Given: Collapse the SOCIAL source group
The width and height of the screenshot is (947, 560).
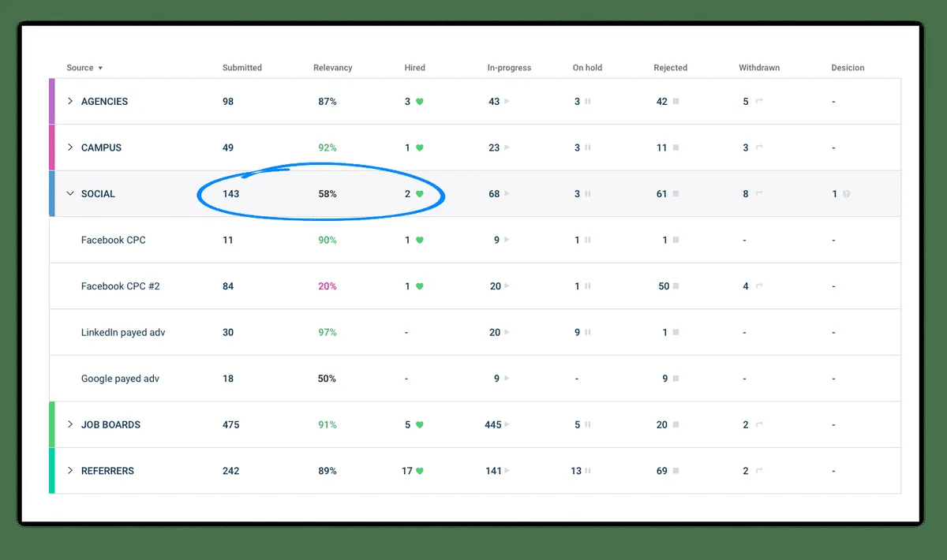Looking at the screenshot, I should point(69,193).
